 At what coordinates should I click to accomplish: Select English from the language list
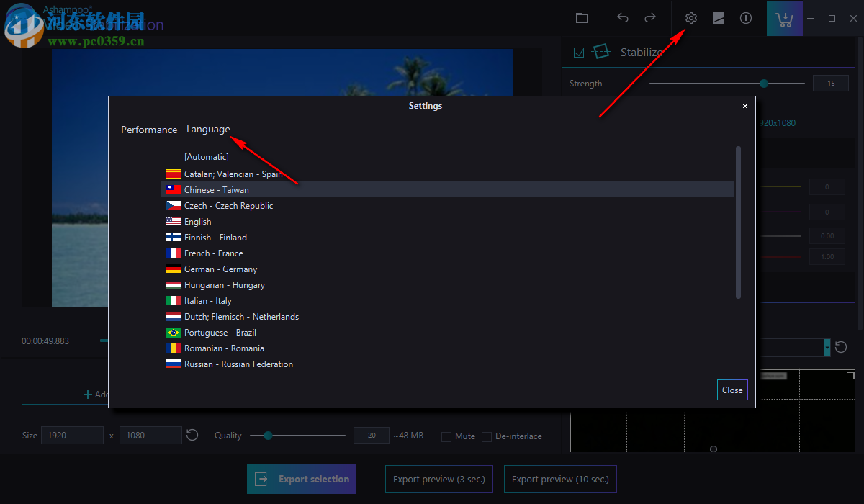pos(198,221)
